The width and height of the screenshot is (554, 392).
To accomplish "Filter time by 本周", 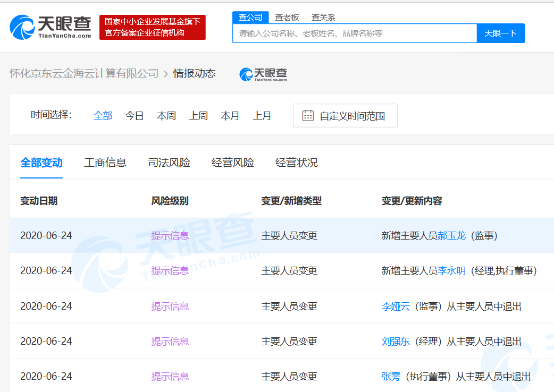I will click(166, 116).
